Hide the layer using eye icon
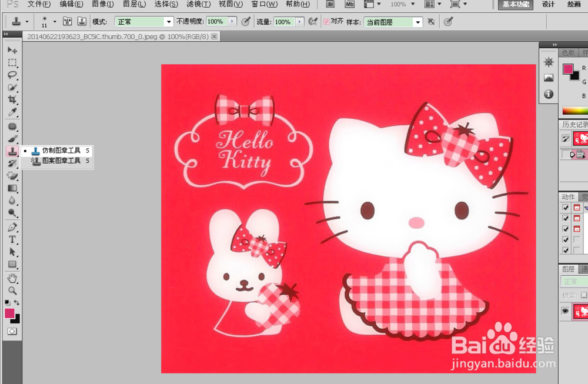The height and width of the screenshot is (384, 588). 565,311
